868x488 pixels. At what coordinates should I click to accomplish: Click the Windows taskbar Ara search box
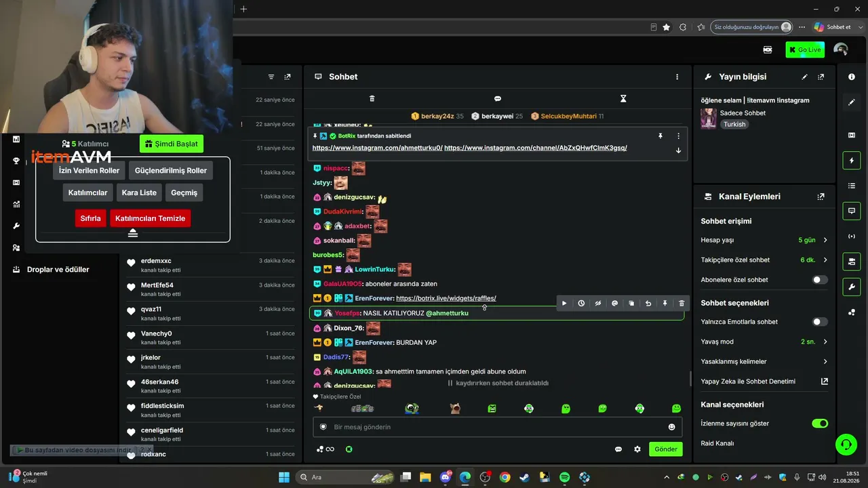(x=344, y=477)
